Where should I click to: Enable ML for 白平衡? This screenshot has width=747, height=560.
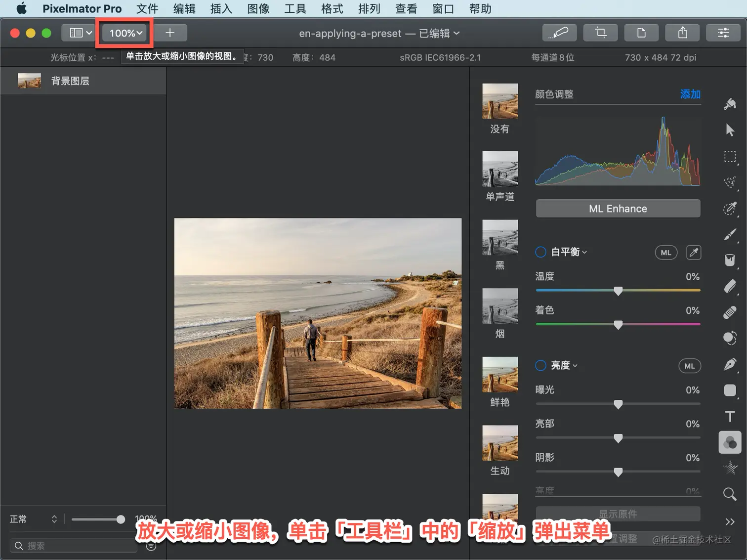[666, 253]
